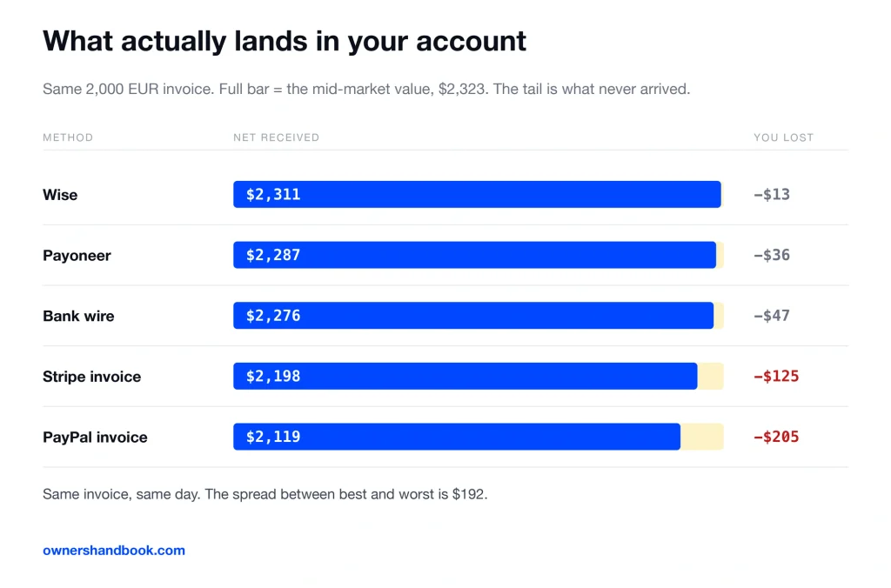Click the Bank wire $2,276 bar
891x588 pixels.
tap(473, 315)
